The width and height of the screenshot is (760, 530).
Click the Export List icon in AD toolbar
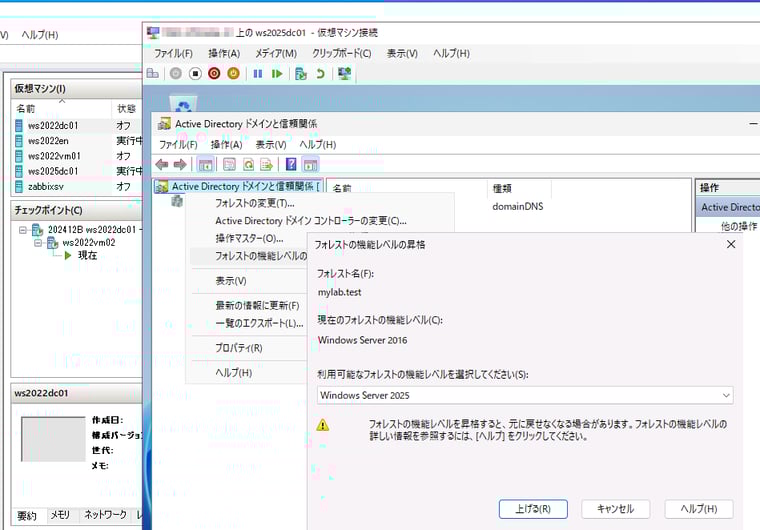pos(267,165)
